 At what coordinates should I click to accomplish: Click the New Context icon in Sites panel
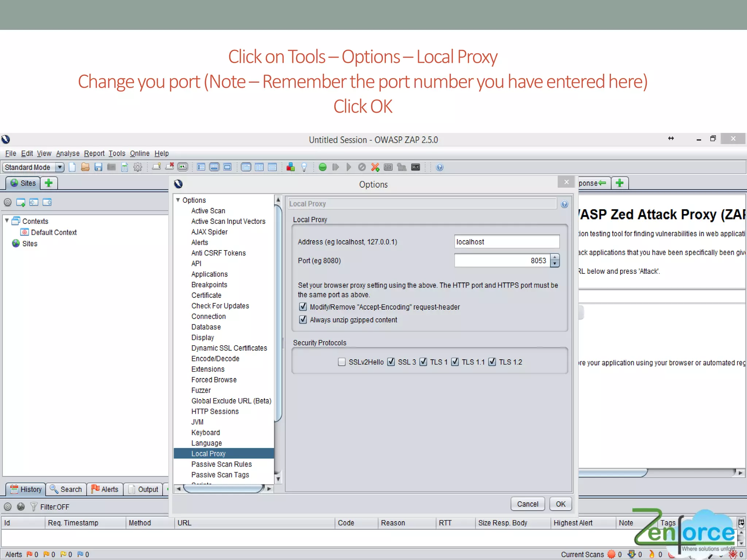[21, 202]
